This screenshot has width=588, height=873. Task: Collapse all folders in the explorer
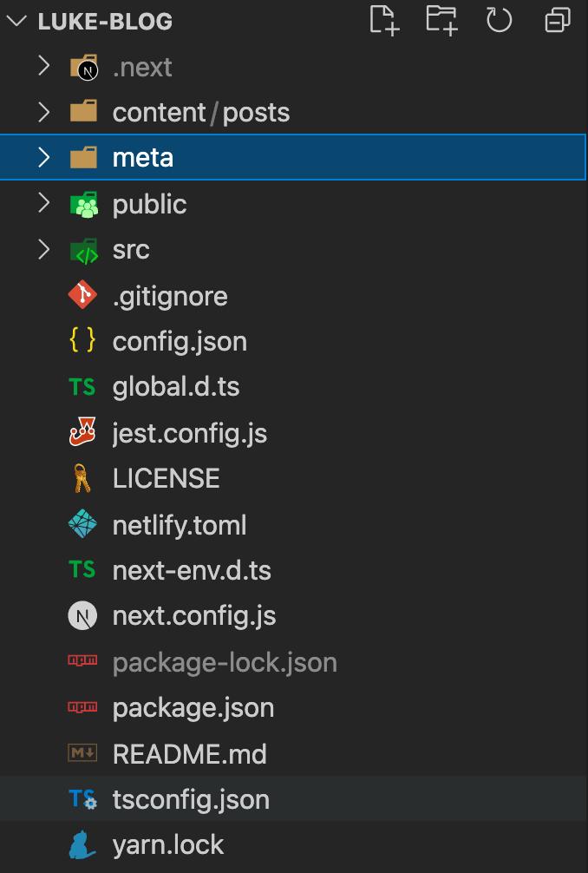[x=558, y=21]
